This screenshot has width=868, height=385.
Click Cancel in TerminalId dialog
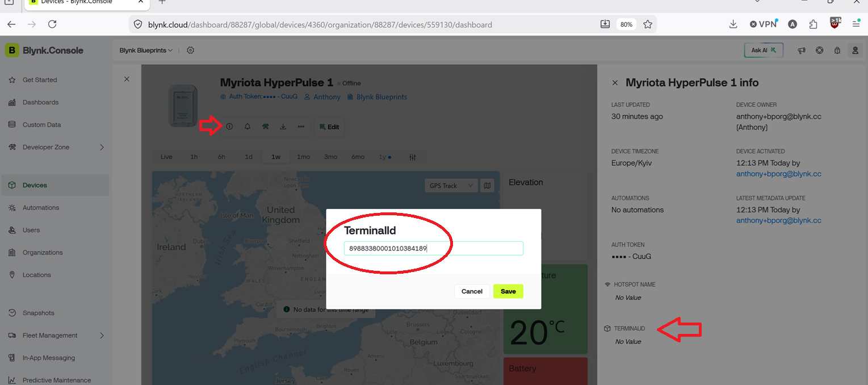point(472,291)
